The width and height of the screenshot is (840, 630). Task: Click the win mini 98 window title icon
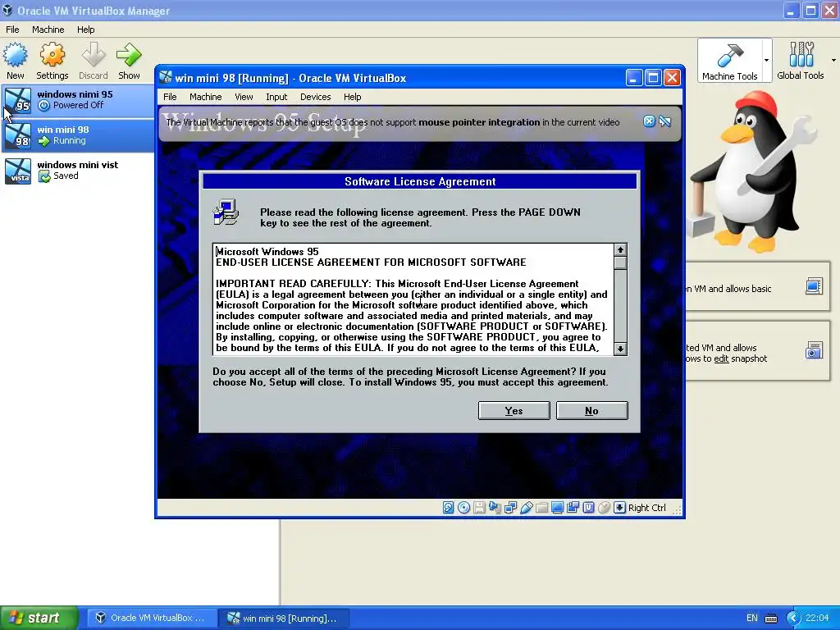(166, 78)
